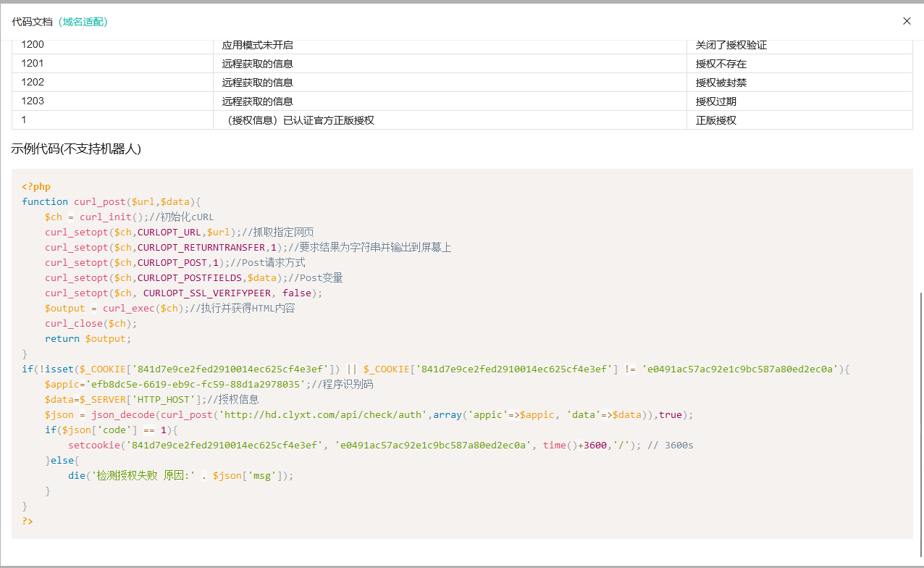Close the 代码文档 dialog
Screen dimensions: 924x568
coord(907,21)
